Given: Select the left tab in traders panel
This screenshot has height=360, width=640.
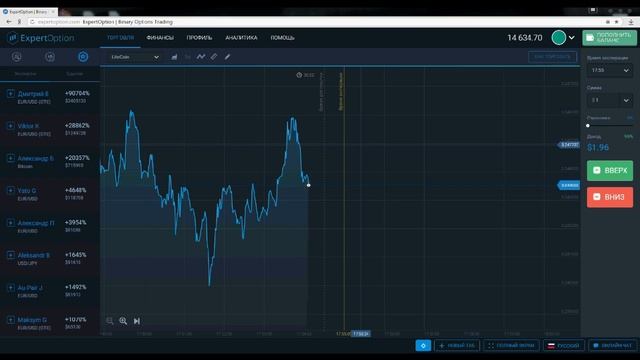Looking at the screenshot, I should [25, 74].
